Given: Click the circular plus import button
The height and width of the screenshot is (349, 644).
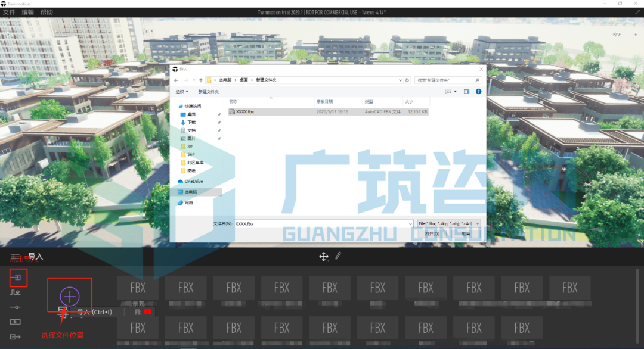Looking at the screenshot, I should pyautogui.click(x=69, y=296).
